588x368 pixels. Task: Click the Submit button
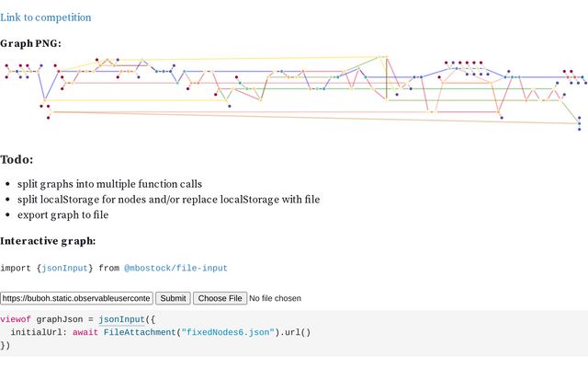173,298
